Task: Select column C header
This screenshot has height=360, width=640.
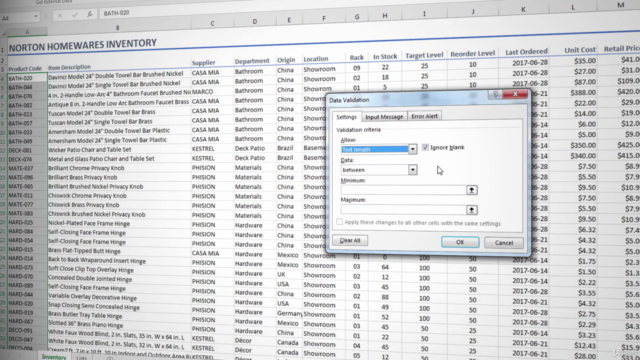Action: tap(212, 23)
